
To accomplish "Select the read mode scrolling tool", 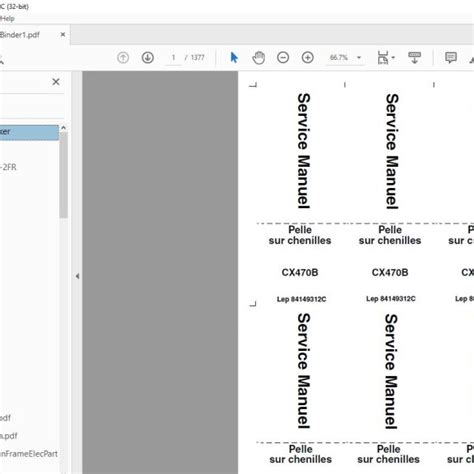I will coord(414,58).
